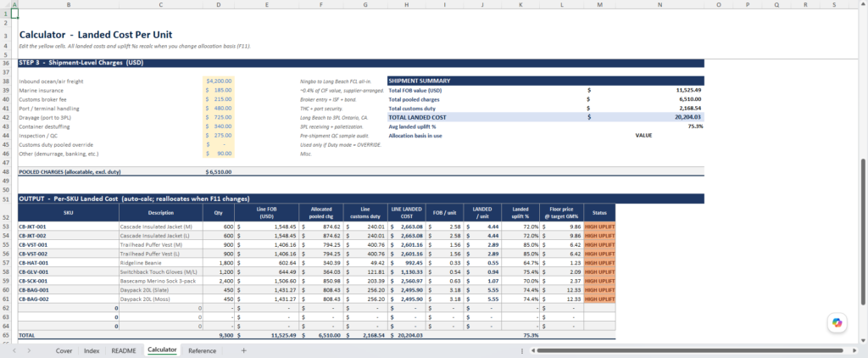Click description Basecamp Merino Sock 3-pack
Viewport: 868px width, 358px height.
pyautogui.click(x=160, y=281)
